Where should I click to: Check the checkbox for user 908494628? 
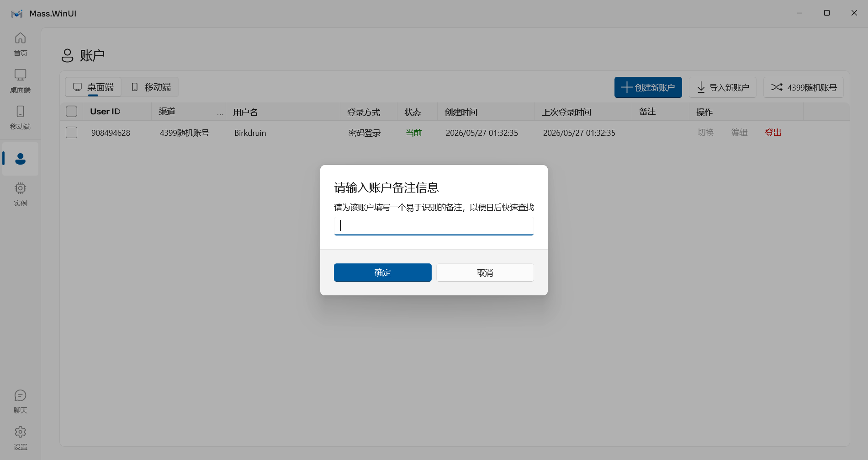coord(71,133)
